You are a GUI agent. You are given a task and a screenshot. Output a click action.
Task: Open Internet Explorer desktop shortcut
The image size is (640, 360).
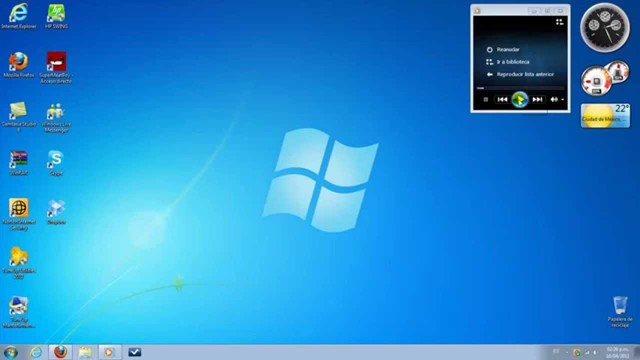[19, 16]
